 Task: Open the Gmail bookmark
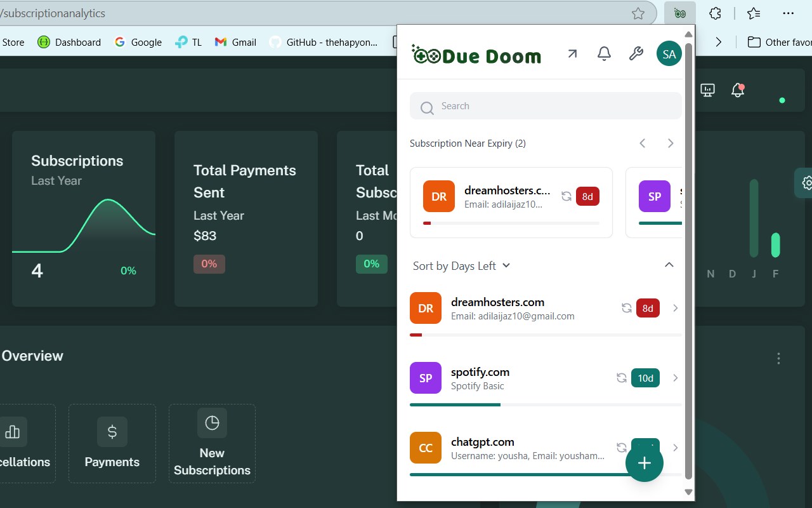pos(235,42)
